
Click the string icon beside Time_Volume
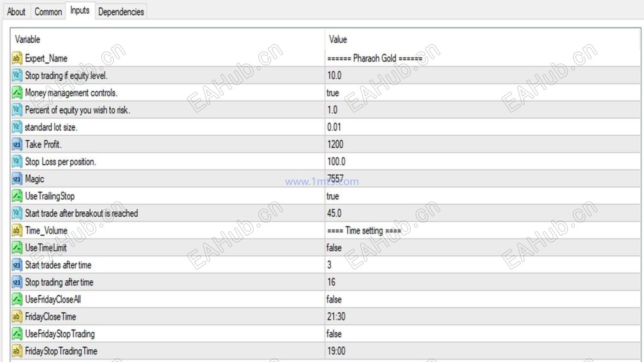tap(17, 231)
